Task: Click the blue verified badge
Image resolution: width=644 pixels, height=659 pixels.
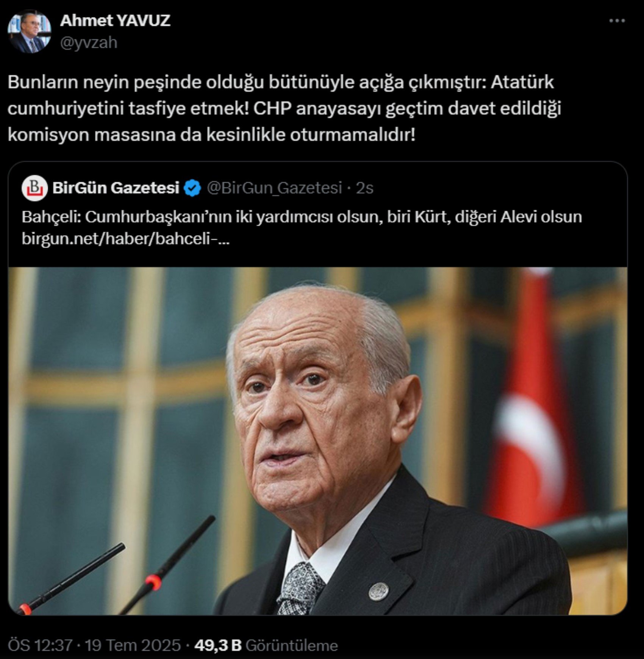Action: pyautogui.click(x=192, y=188)
